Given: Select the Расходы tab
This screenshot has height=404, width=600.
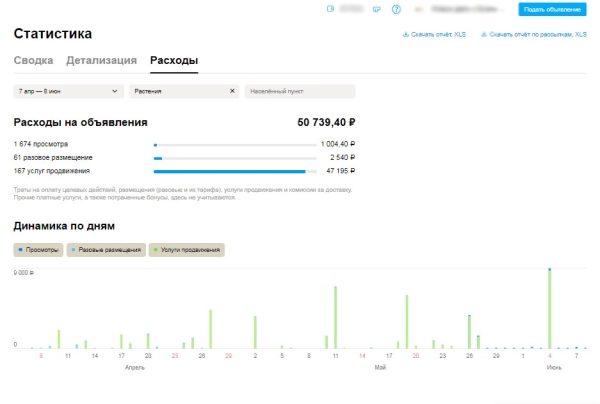Looking at the screenshot, I should [174, 61].
